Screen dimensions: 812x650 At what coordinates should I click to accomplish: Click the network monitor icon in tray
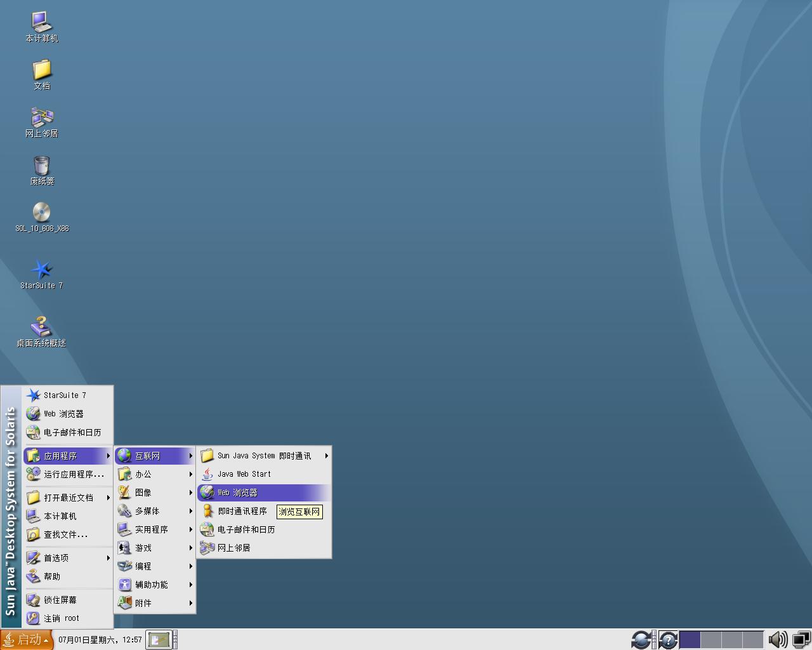[801, 640]
